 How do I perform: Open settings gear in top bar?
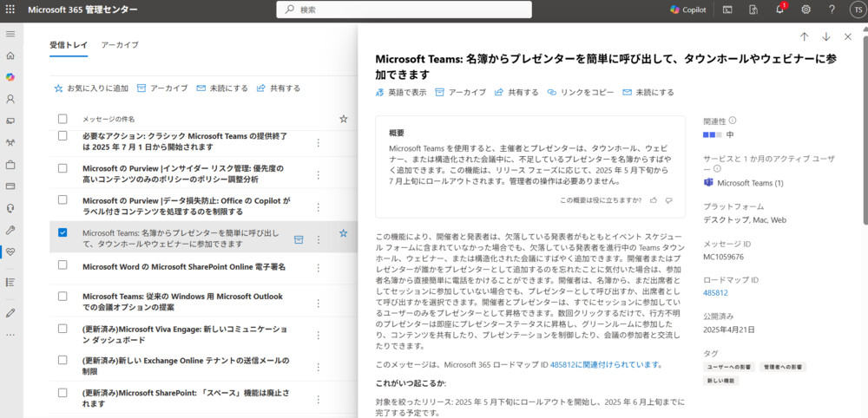coord(806,10)
